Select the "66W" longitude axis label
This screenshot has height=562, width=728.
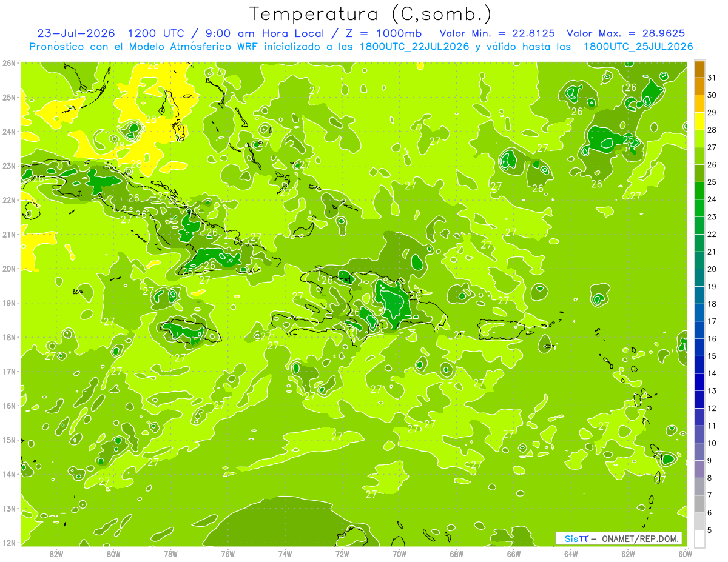click(514, 554)
